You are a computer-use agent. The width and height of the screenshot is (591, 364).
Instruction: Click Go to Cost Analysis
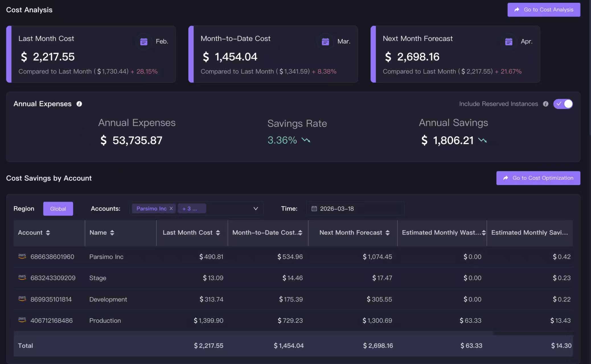[543, 9]
